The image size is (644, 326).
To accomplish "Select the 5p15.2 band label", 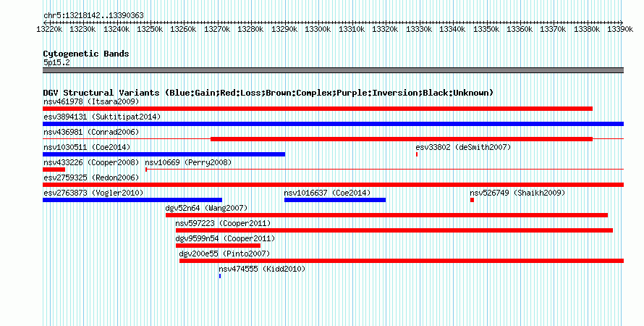I will point(56,62).
